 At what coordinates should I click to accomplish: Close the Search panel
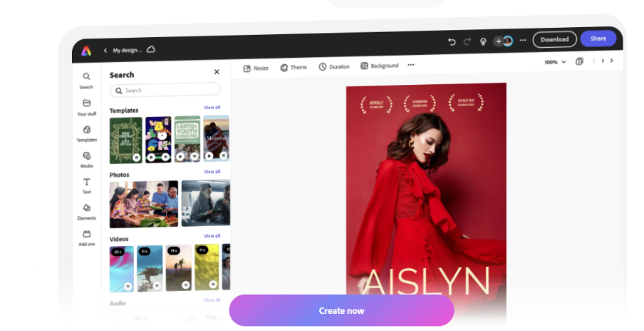pyautogui.click(x=217, y=72)
